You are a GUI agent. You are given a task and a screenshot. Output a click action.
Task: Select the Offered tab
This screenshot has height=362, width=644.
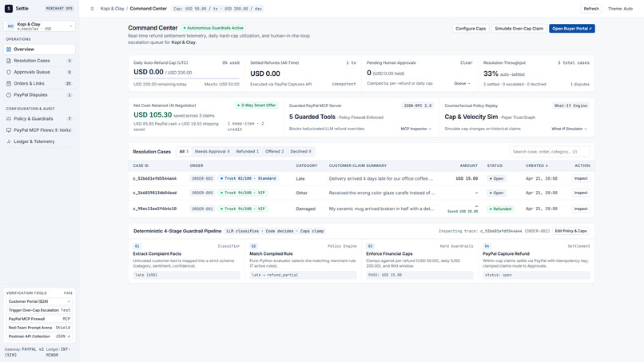coord(274,152)
